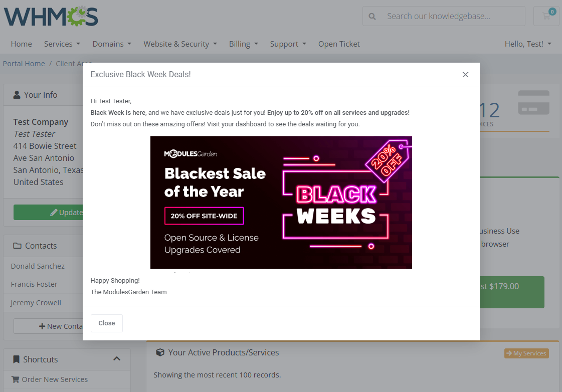Collapse the Shortcuts panel chevron
This screenshot has height=392, width=562.
point(117,359)
